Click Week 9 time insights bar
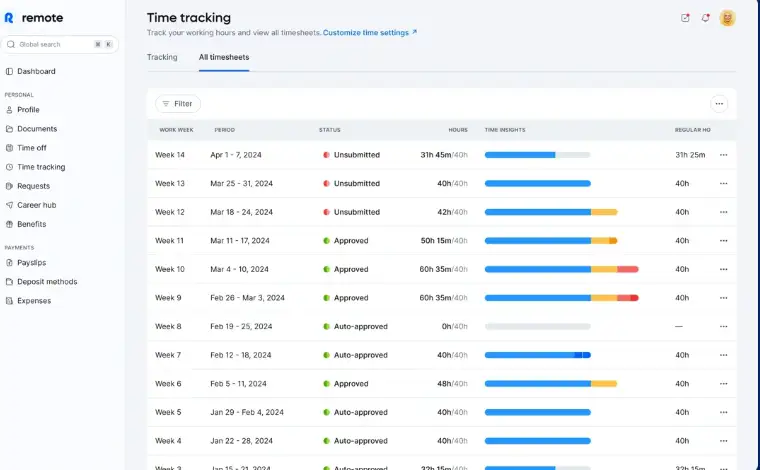 pyautogui.click(x=561, y=298)
